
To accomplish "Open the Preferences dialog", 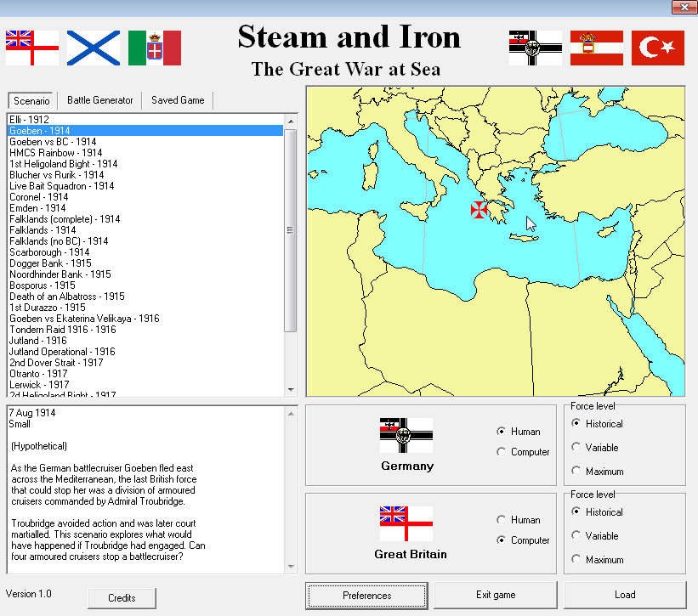I will pos(367,595).
